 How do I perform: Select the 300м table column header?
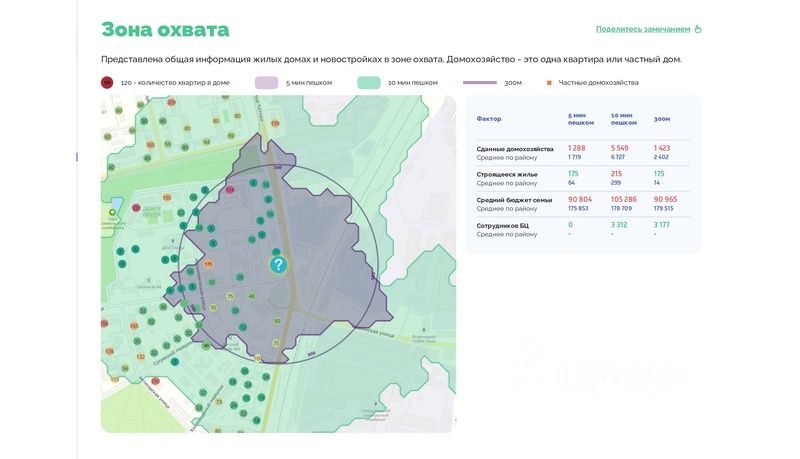(x=662, y=119)
